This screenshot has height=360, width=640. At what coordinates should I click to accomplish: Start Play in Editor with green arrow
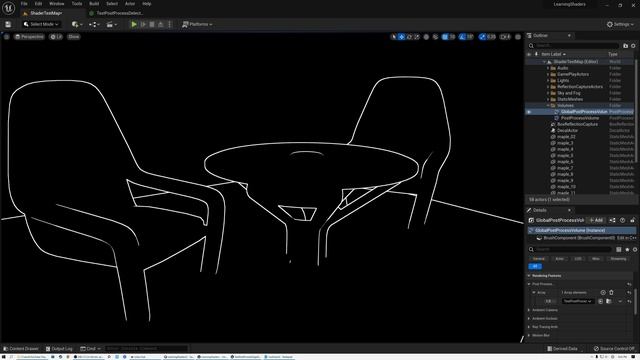133,24
